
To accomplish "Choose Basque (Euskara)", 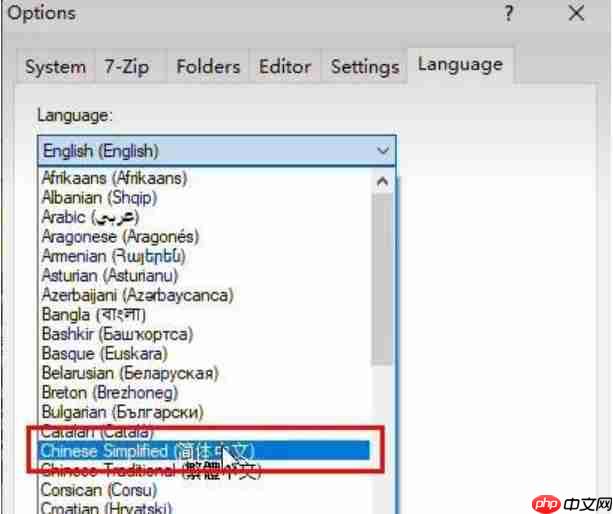I will point(205,354).
